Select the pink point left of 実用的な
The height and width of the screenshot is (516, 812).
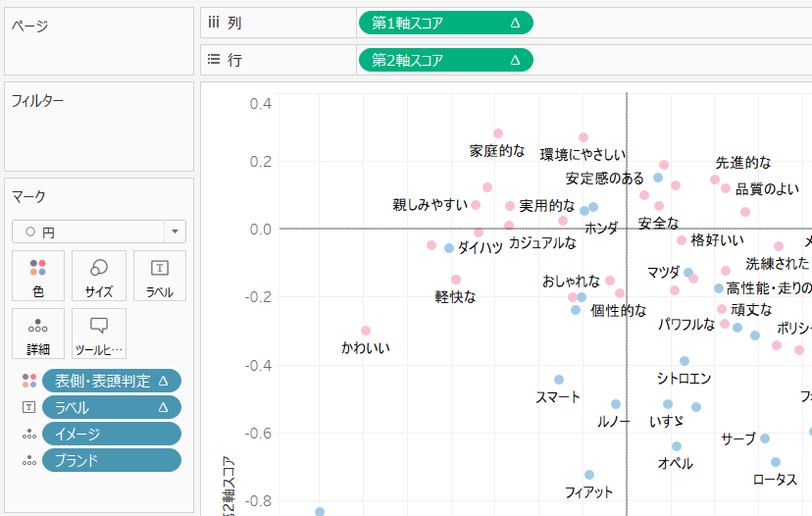click(510, 206)
